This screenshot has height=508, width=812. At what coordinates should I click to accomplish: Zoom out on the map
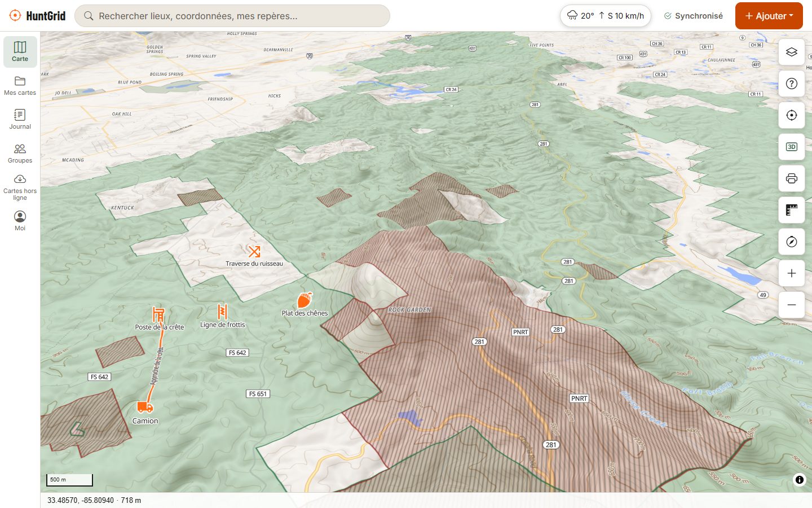pos(792,305)
